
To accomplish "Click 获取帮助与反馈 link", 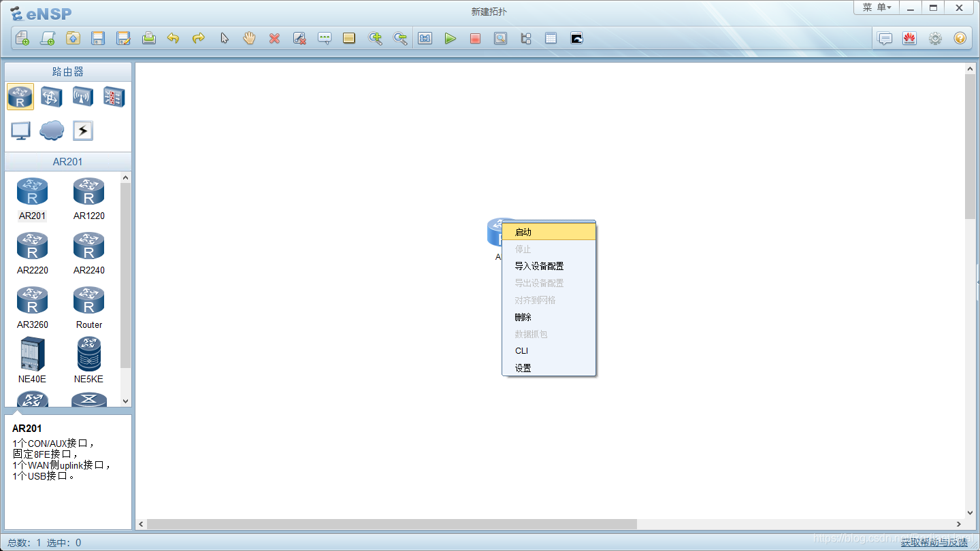I will [x=934, y=542].
